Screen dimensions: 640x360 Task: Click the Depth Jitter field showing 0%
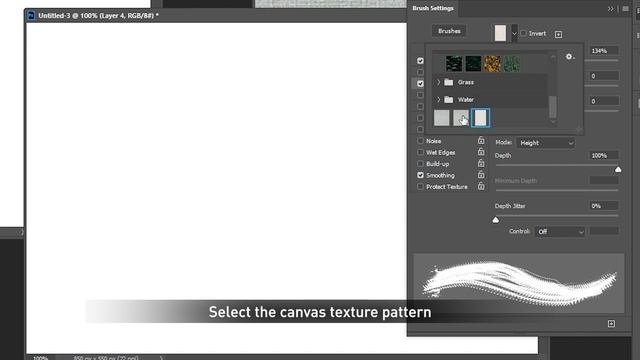[x=603, y=206]
